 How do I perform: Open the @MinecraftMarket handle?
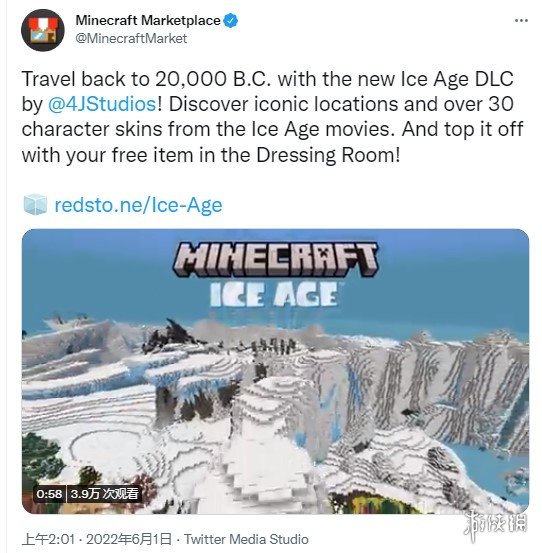point(131,38)
